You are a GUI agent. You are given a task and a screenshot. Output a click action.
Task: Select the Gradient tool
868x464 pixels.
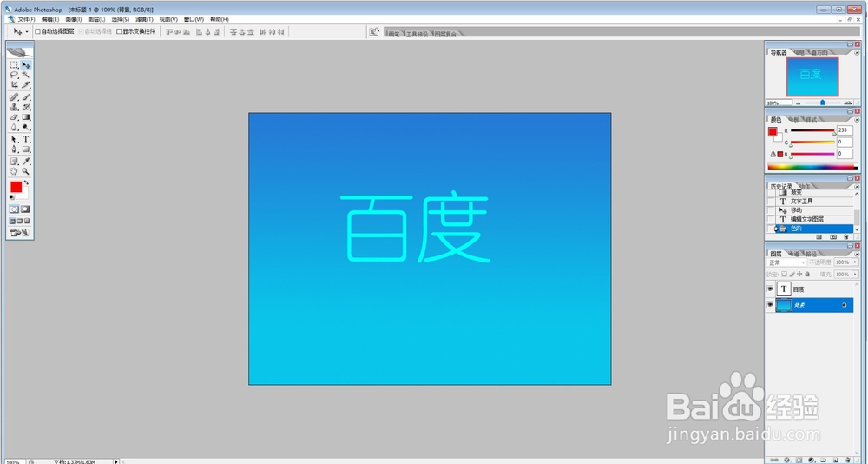pos(26,117)
